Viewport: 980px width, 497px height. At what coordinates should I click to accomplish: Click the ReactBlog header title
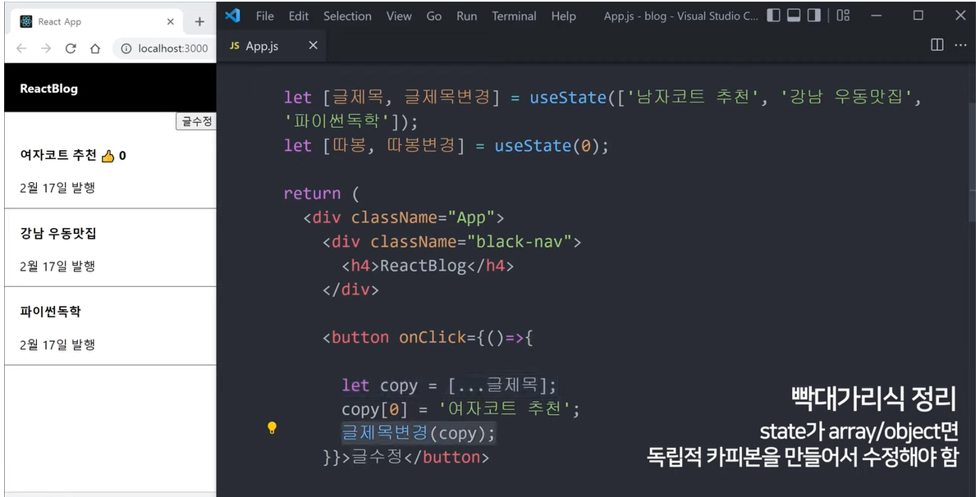point(48,89)
